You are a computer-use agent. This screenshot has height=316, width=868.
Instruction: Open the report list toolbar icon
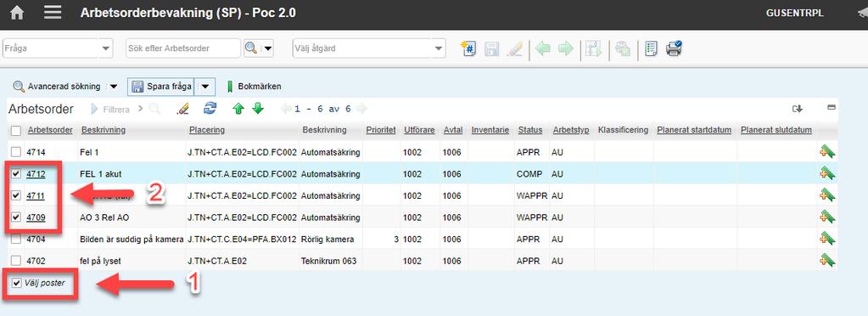tap(652, 48)
